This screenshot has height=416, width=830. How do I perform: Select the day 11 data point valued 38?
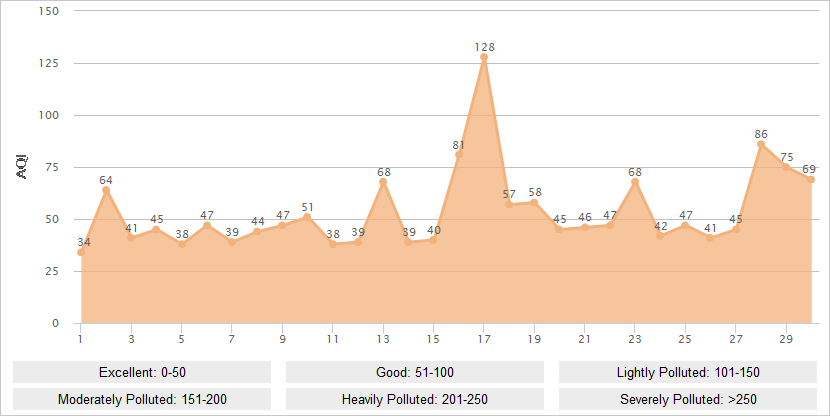pos(333,244)
